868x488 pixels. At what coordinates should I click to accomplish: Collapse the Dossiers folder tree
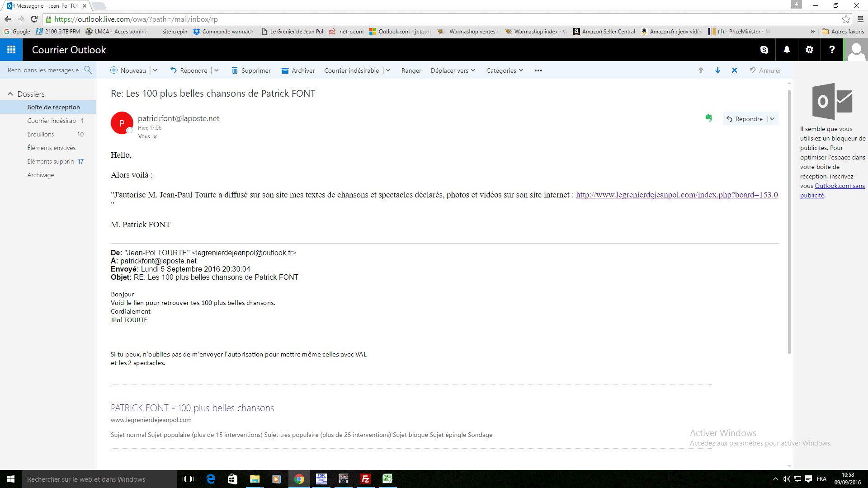(10, 94)
